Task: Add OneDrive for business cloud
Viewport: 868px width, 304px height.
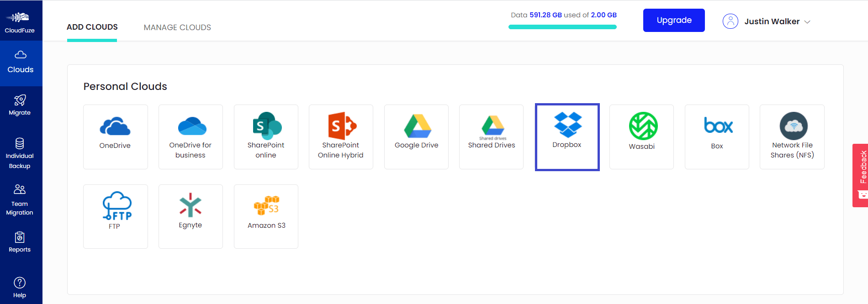Action: click(191, 137)
